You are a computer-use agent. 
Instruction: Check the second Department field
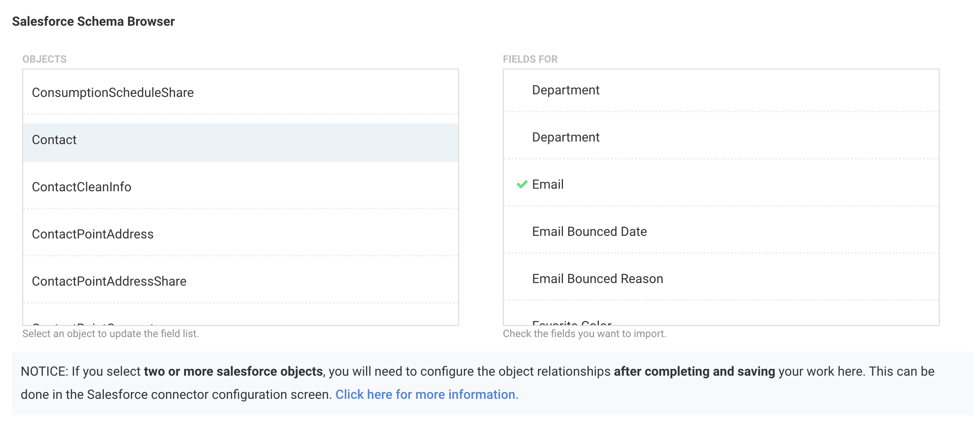tap(566, 137)
